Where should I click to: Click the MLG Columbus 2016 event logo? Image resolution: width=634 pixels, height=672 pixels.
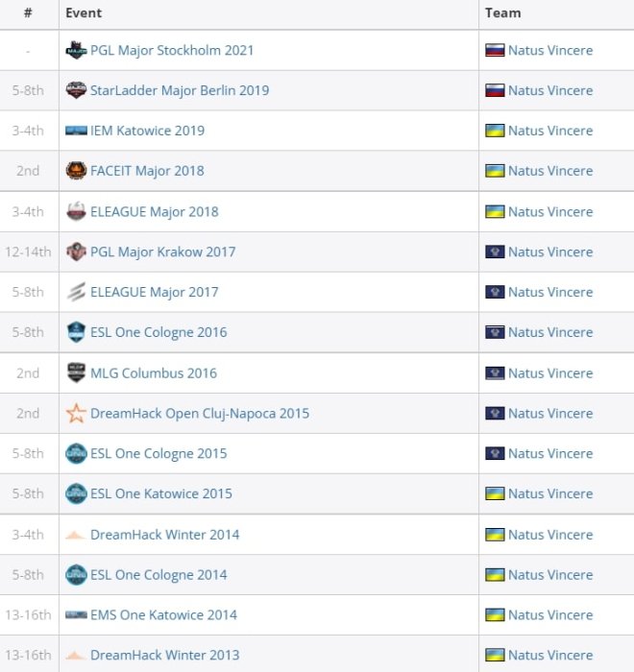[76, 372]
